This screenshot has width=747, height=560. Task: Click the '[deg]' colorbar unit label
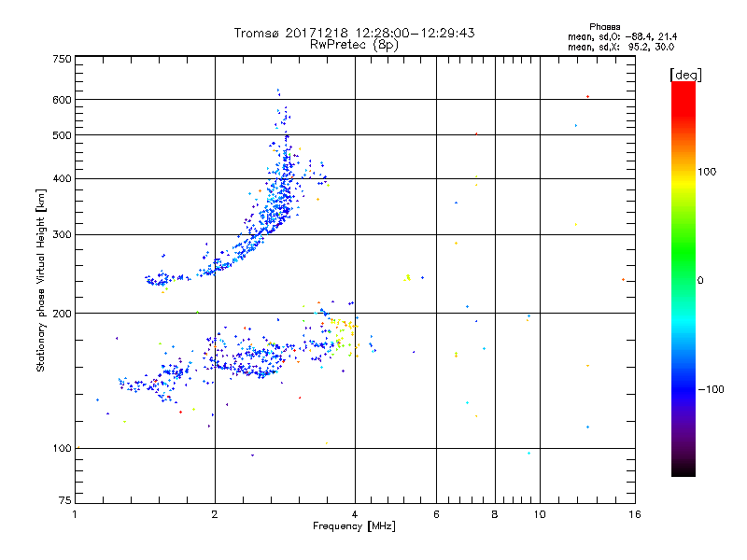coord(685,75)
